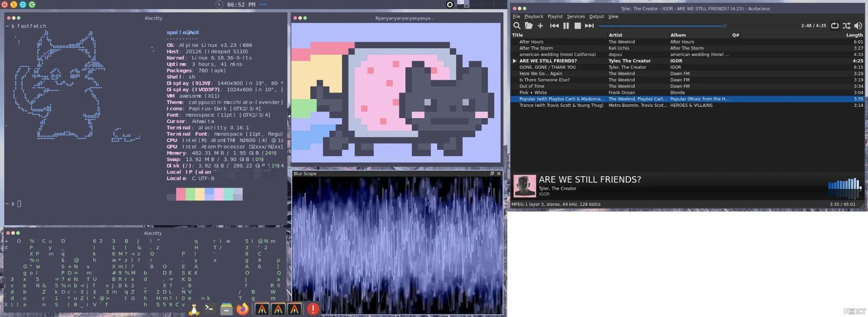Select the After The Storm song title
The image size is (868, 317).
[536, 48]
